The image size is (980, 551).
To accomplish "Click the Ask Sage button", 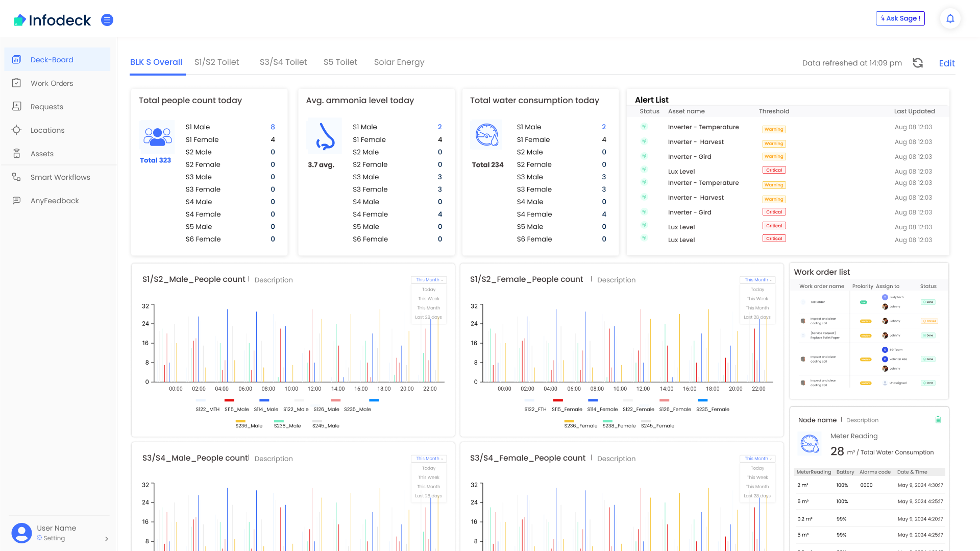I will tap(900, 18).
